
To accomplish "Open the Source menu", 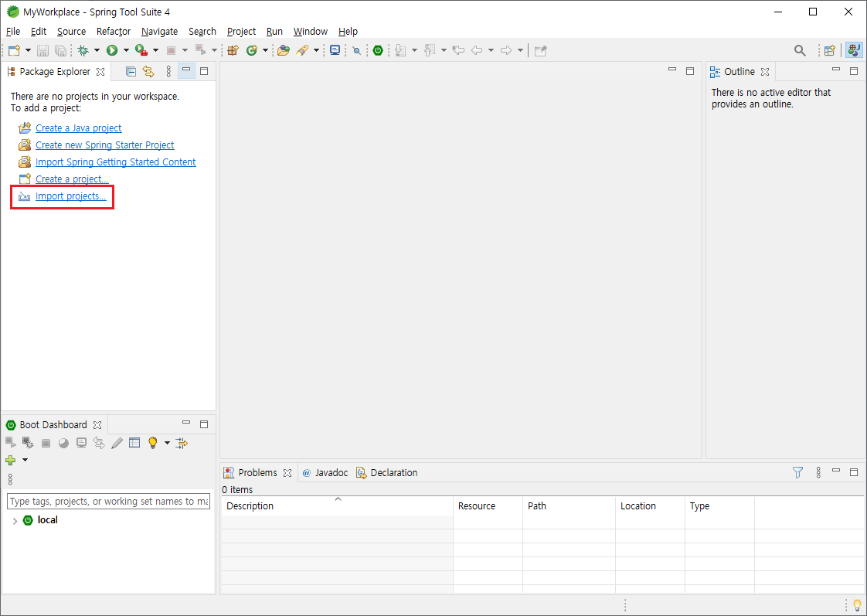I will [x=71, y=32].
